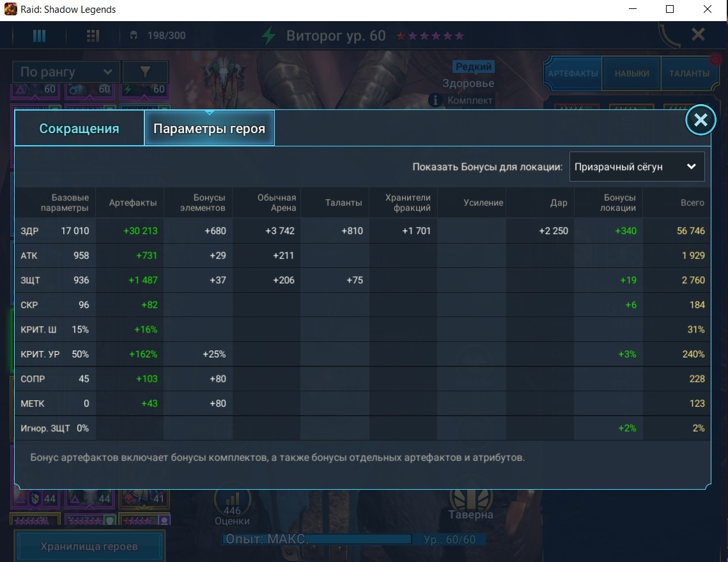Click the СОПР total value 228
This screenshot has width=728, height=562.
click(697, 379)
